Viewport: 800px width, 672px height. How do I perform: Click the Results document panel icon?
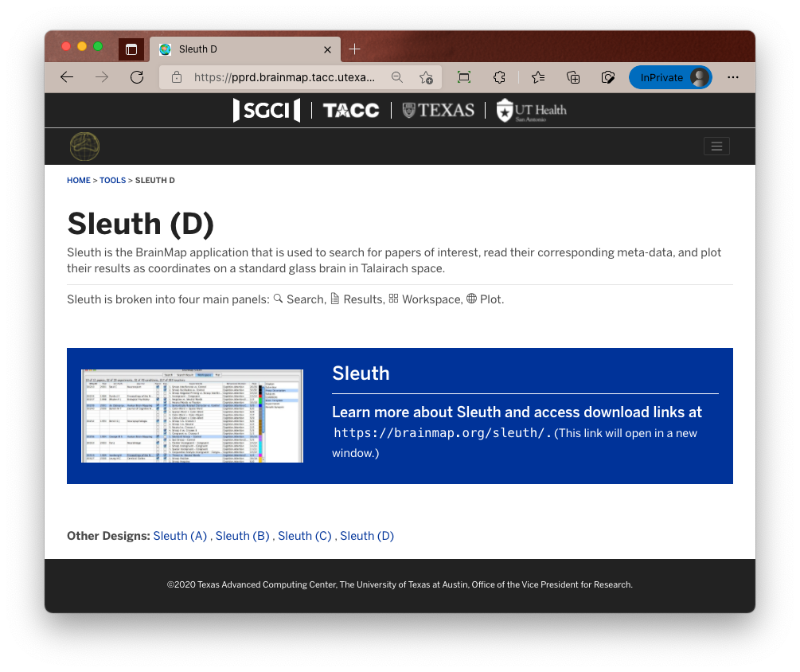(334, 299)
